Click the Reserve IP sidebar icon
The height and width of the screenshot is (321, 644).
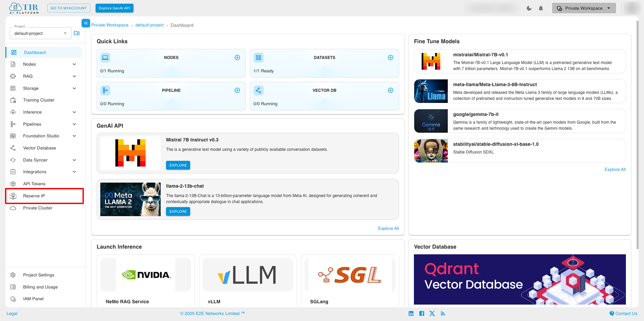[13, 196]
